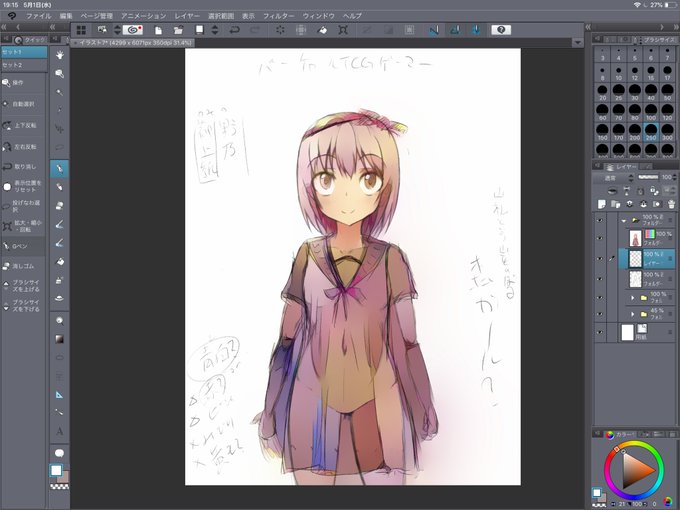Image resolution: width=680 pixels, height=510 pixels.
Task: Create a new raster layer in layer panel
Action: point(602,204)
